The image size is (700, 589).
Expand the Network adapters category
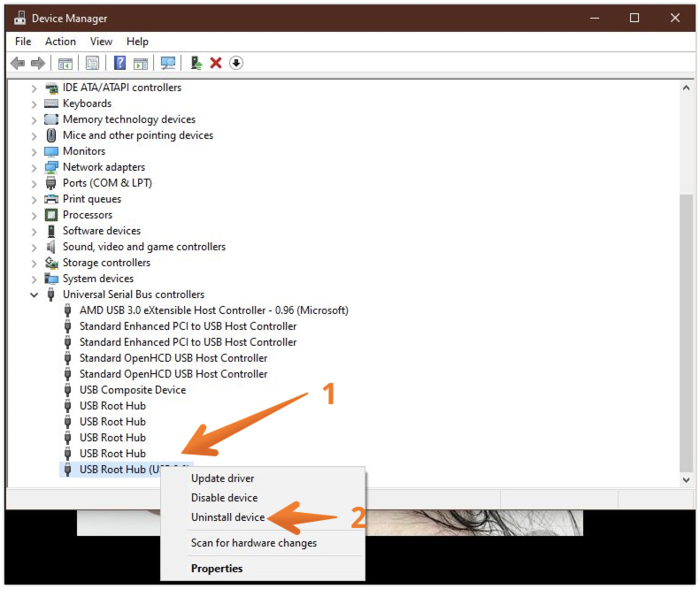(35, 167)
